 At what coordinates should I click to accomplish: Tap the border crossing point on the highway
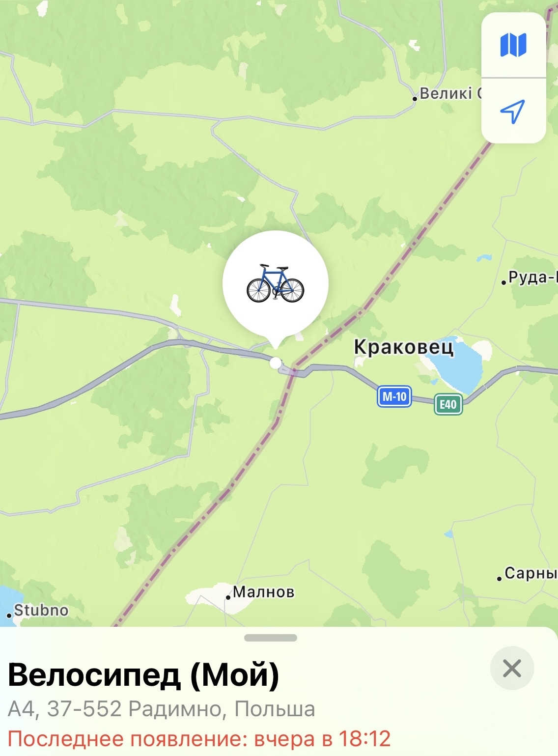tap(294, 371)
